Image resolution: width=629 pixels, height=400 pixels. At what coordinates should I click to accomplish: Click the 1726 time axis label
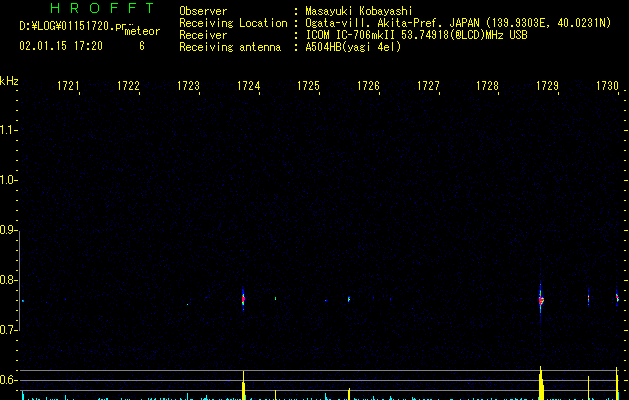point(368,86)
